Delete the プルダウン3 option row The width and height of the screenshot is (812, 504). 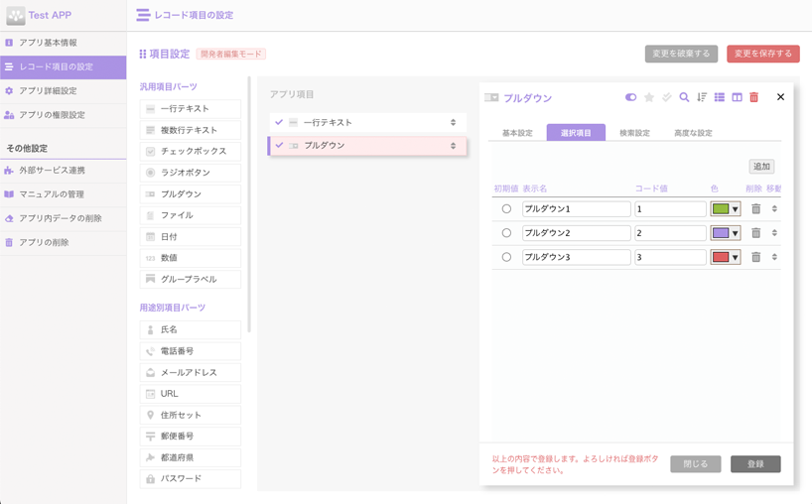(x=756, y=257)
